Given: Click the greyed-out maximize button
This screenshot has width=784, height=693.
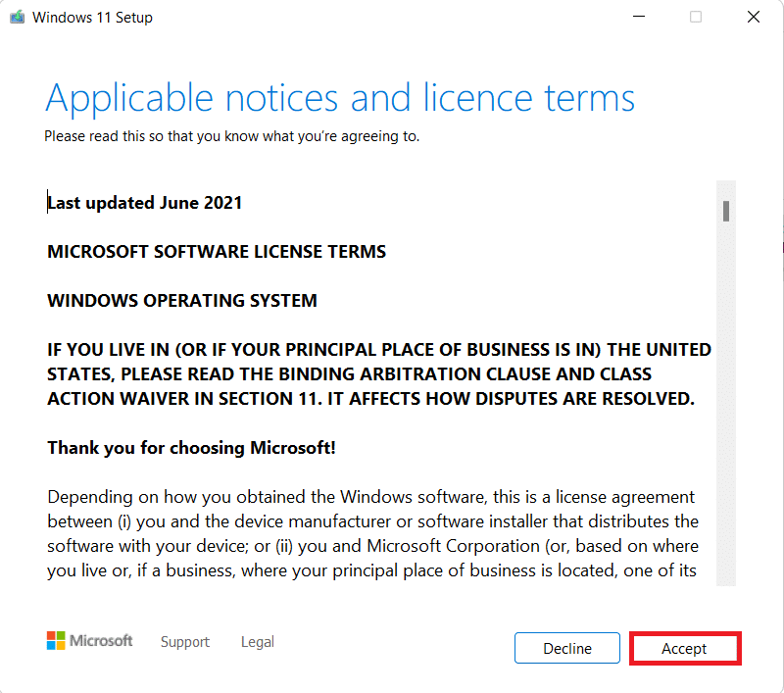Looking at the screenshot, I should tap(696, 17).
